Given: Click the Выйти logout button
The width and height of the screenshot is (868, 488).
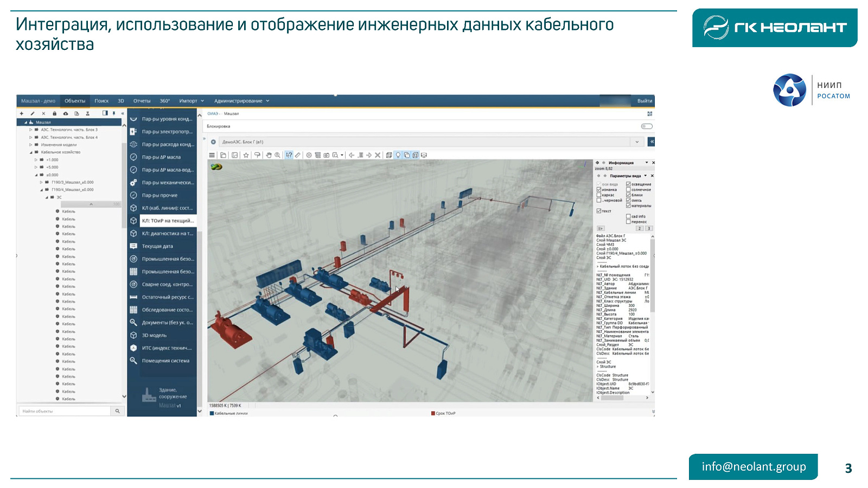Looking at the screenshot, I should coord(644,101).
